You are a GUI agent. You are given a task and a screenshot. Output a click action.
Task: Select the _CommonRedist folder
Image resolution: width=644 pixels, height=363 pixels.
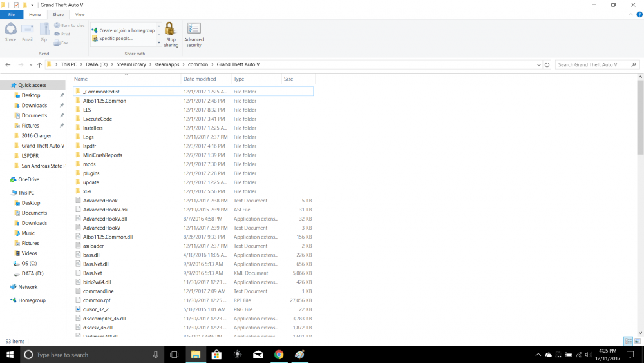(193, 92)
